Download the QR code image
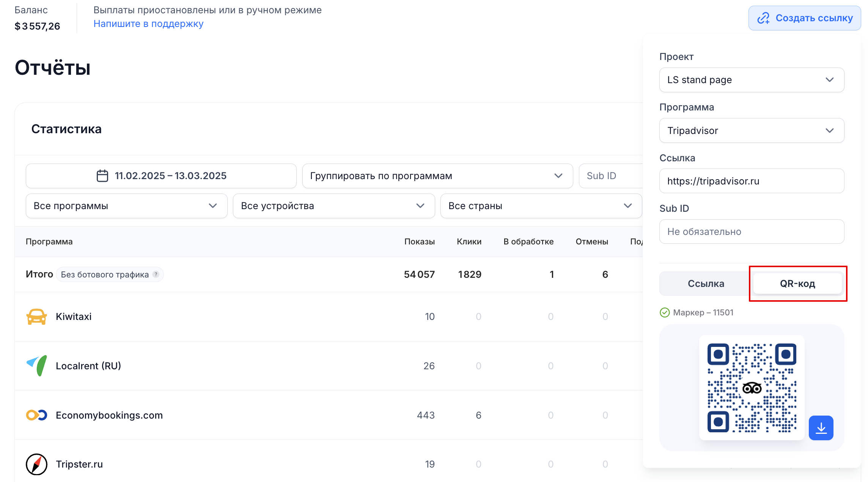The height and width of the screenshot is (482, 868). (821, 428)
